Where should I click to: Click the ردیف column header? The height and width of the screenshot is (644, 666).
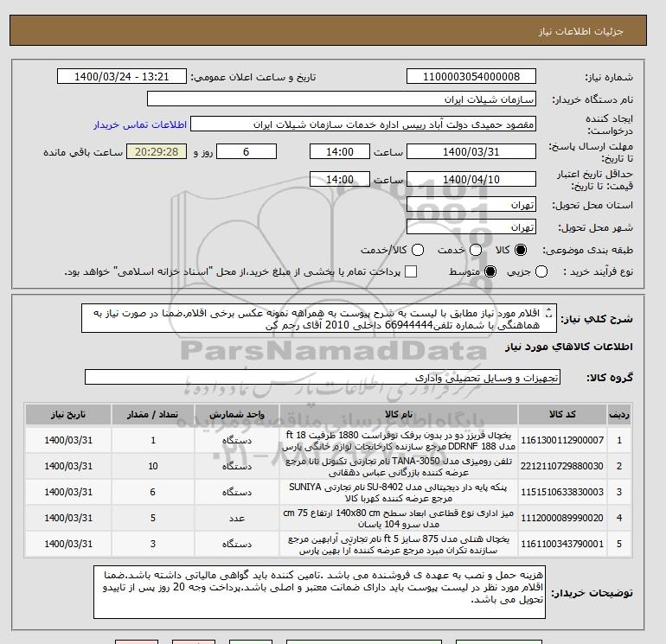[619, 414]
